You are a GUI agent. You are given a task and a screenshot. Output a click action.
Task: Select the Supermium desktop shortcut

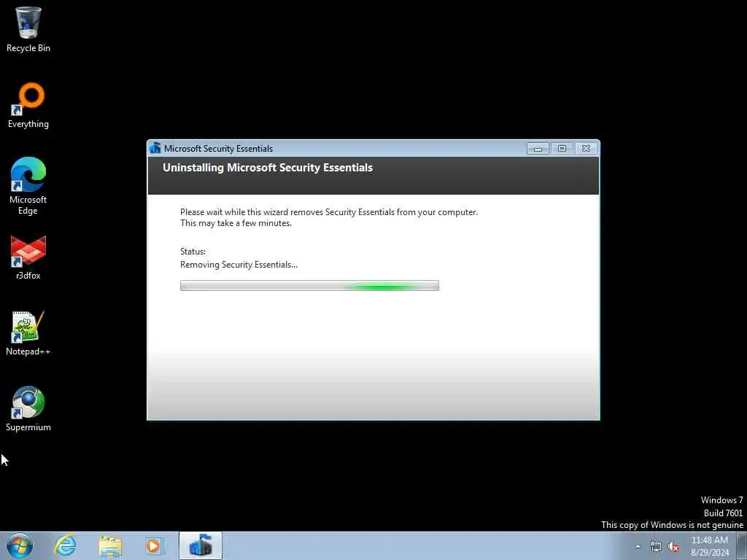[x=28, y=408]
